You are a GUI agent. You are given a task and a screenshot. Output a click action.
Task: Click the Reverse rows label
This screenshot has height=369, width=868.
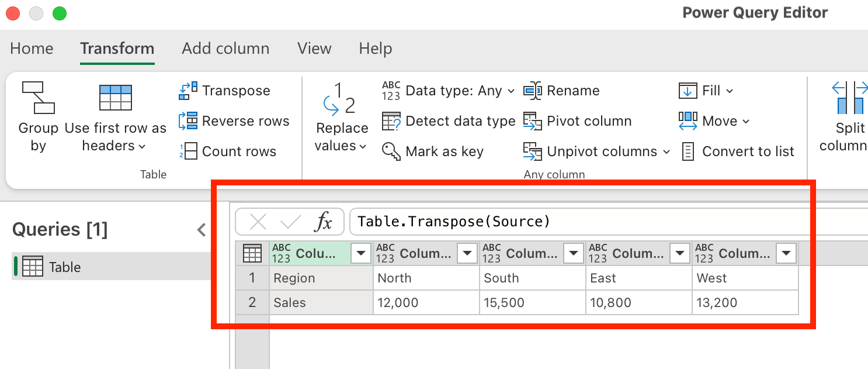point(246,121)
